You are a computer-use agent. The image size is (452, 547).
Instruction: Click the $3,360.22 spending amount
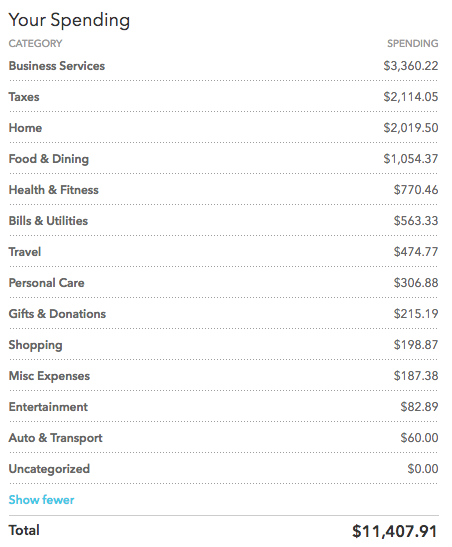click(410, 66)
